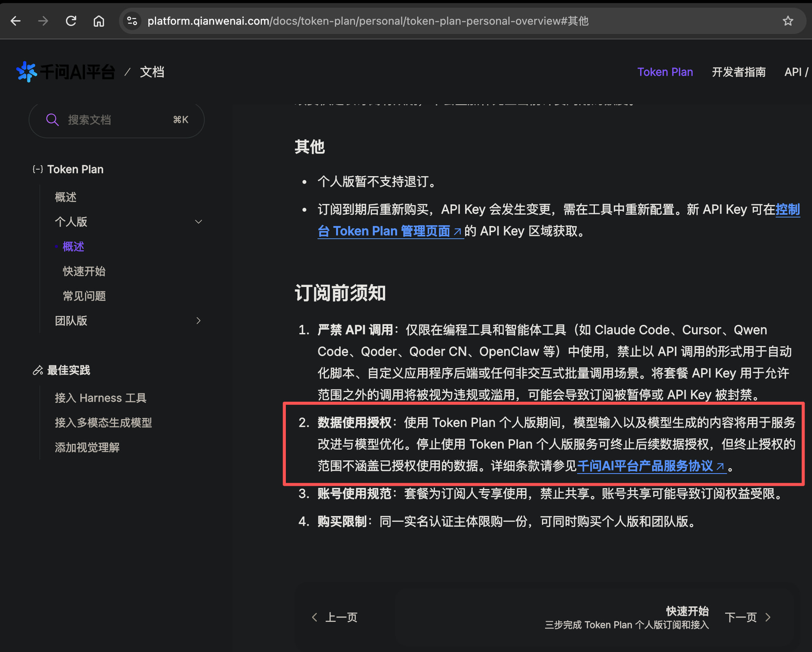Click the 千问AI平台 logo

click(66, 72)
